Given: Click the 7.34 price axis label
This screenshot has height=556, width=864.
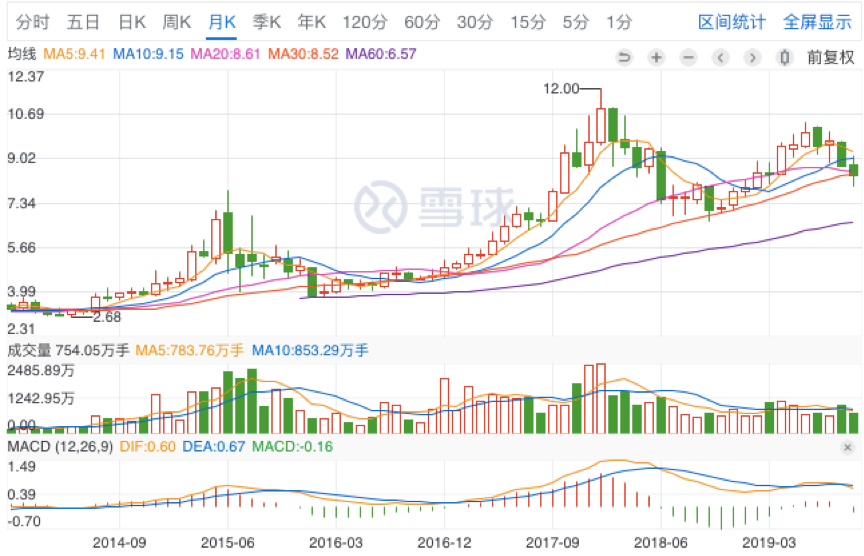Looking at the screenshot, I should (x=21, y=203).
